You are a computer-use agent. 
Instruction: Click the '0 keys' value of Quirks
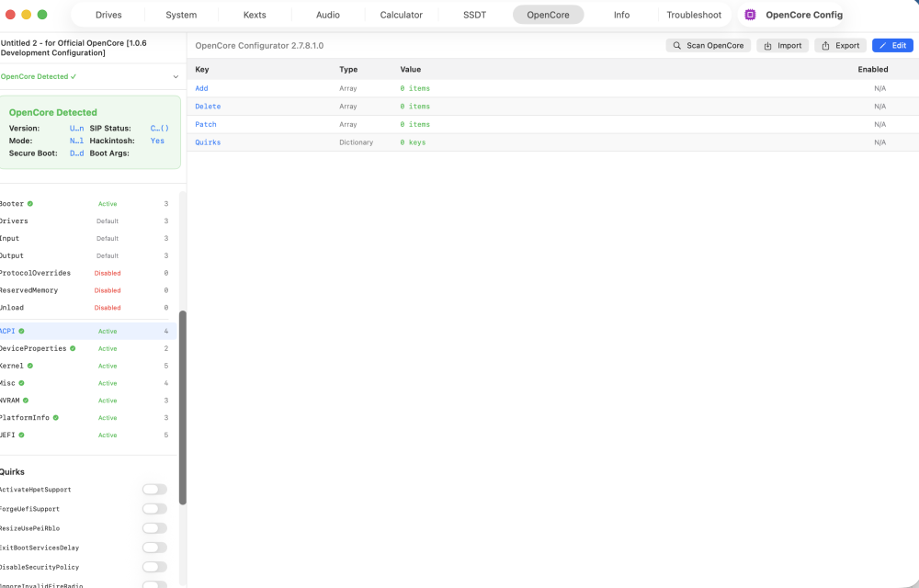[413, 142]
